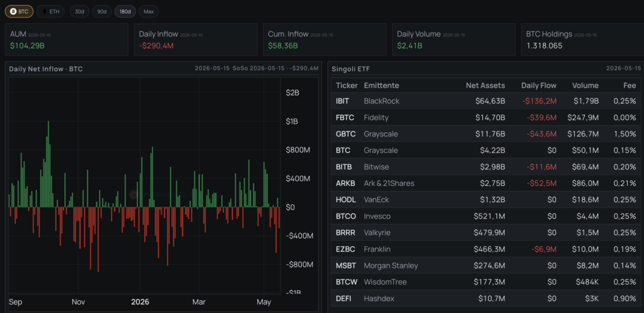
Task: Click the Singoli ETF panel title
Action: click(351, 69)
